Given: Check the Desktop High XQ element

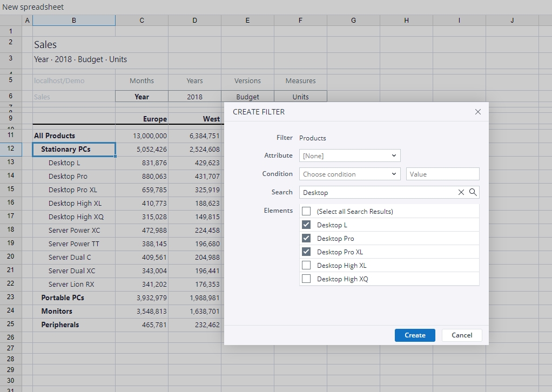Looking at the screenshot, I should (x=306, y=279).
